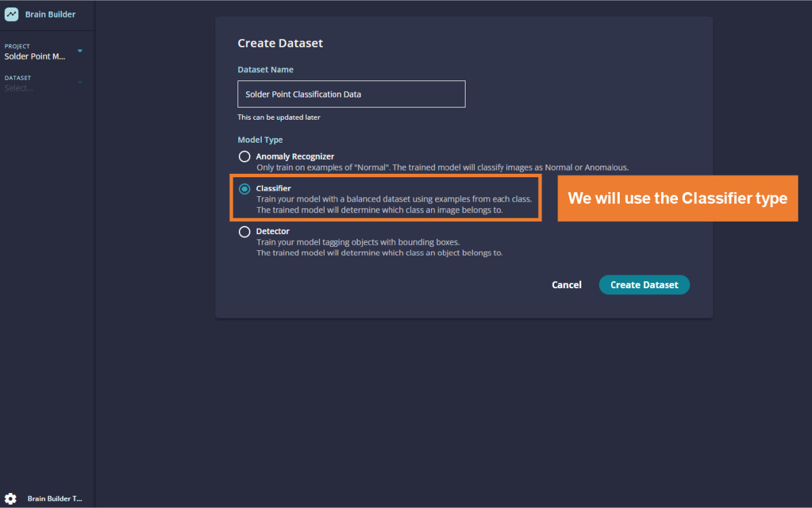Click the Model Type heading

(260, 140)
